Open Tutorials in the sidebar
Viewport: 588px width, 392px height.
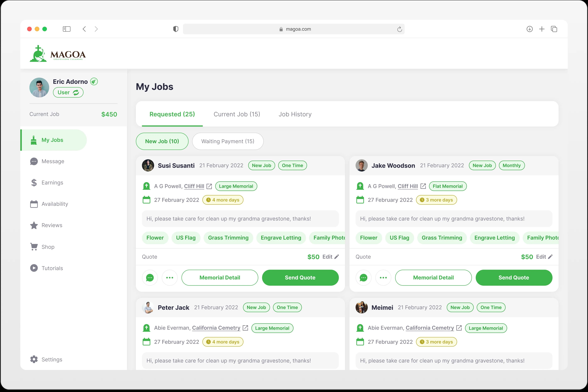tap(52, 268)
